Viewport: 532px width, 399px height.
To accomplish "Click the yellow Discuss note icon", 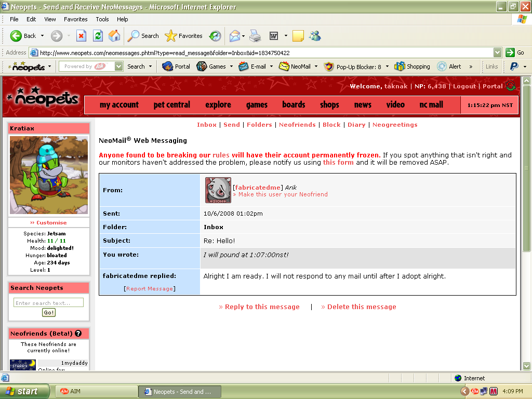I will [x=298, y=36].
